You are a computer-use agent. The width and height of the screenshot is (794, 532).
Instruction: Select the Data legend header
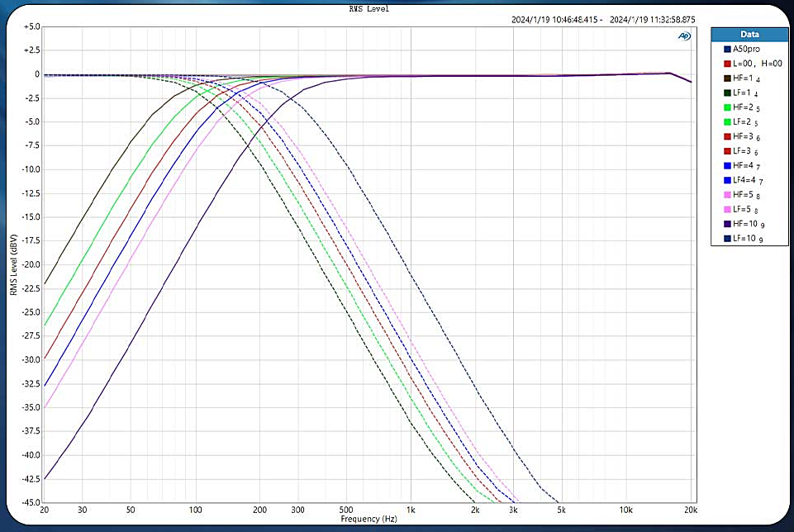749,35
